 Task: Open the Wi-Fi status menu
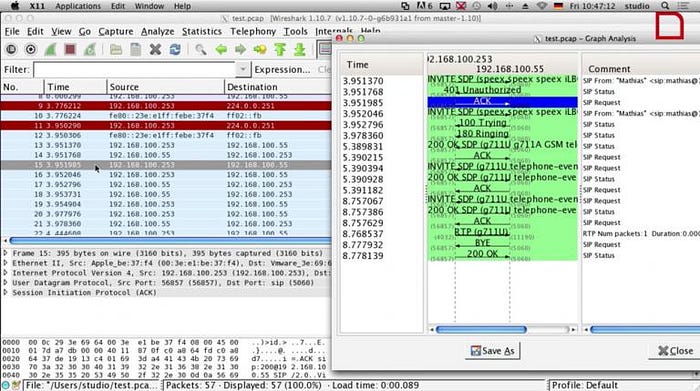pos(542,6)
